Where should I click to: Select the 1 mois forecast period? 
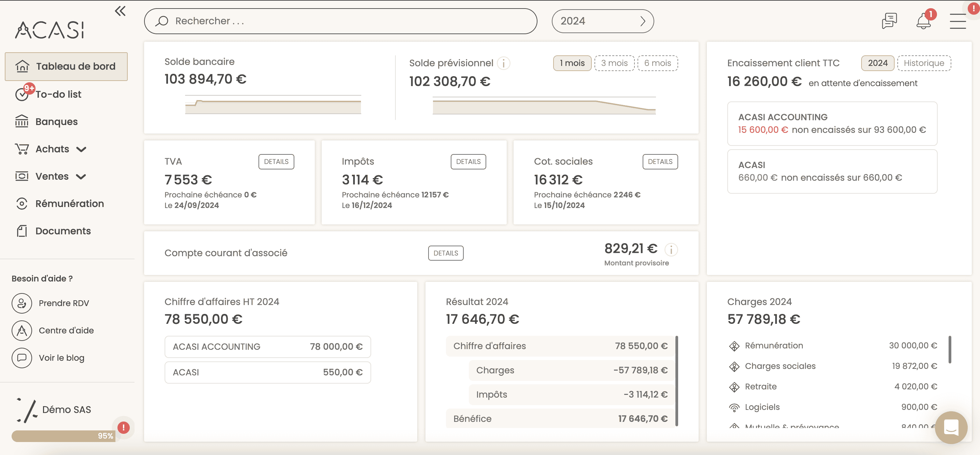(572, 63)
